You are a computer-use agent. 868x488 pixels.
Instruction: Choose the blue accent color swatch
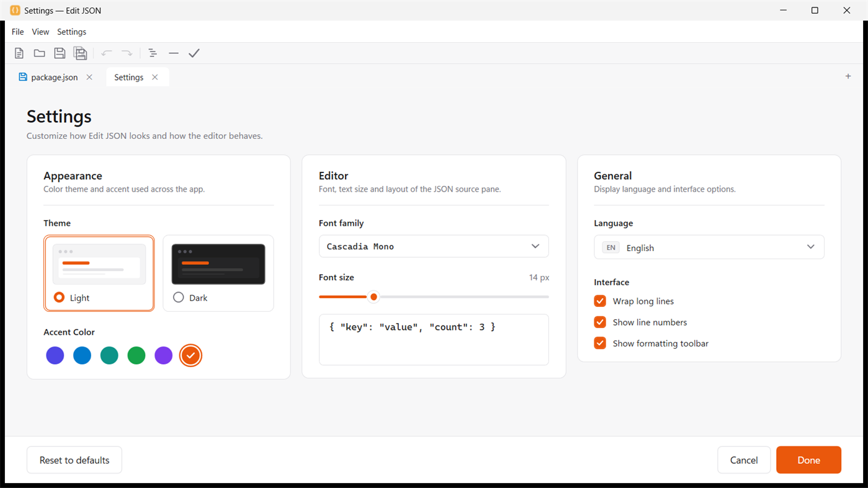82,355
